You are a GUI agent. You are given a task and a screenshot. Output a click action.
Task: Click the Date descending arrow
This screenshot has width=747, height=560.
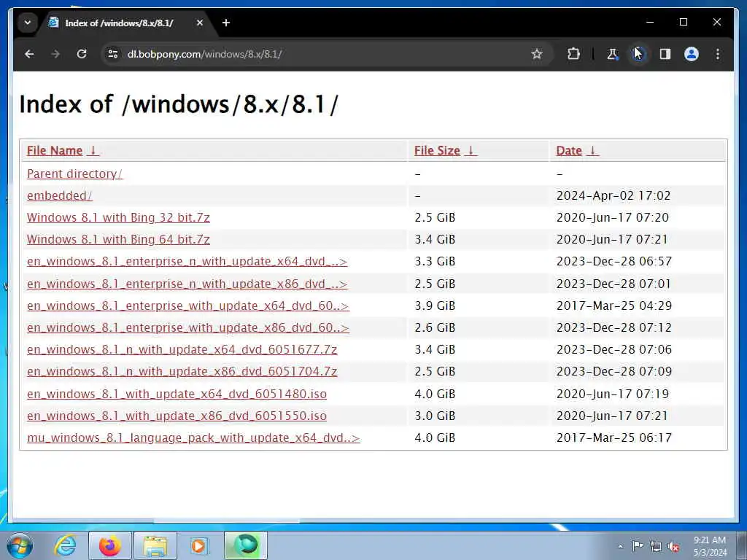point(592,150)
